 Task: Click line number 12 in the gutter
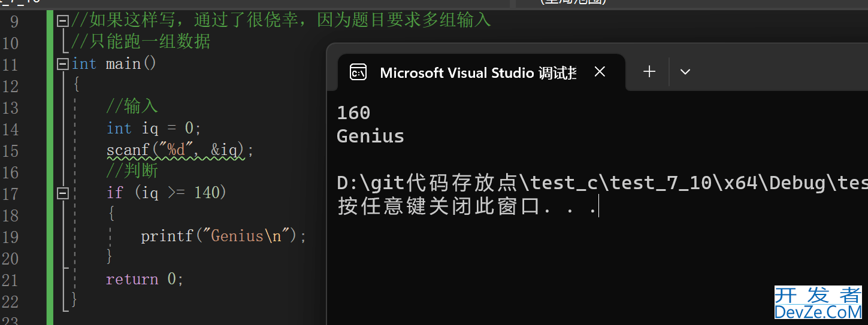pyautogui.click(x=10, y=86)
